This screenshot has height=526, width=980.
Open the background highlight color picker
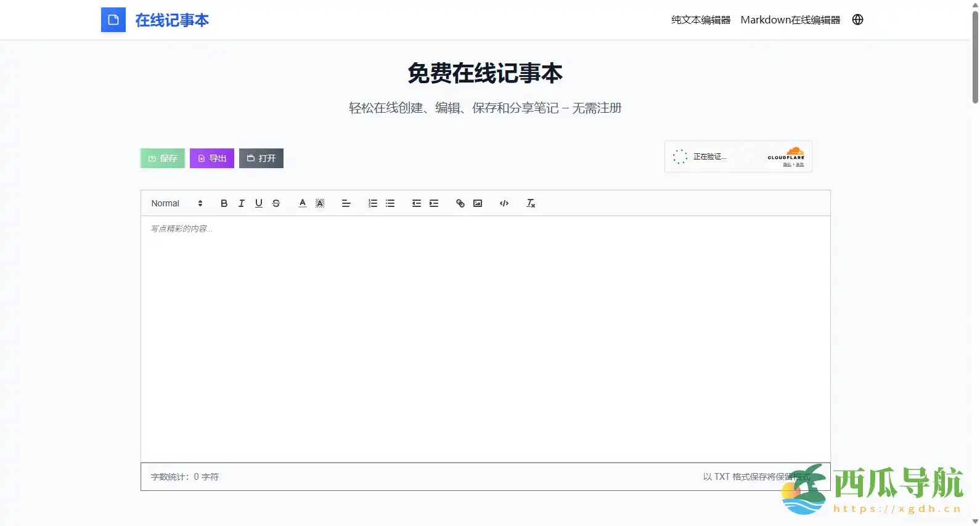(319, 203)
